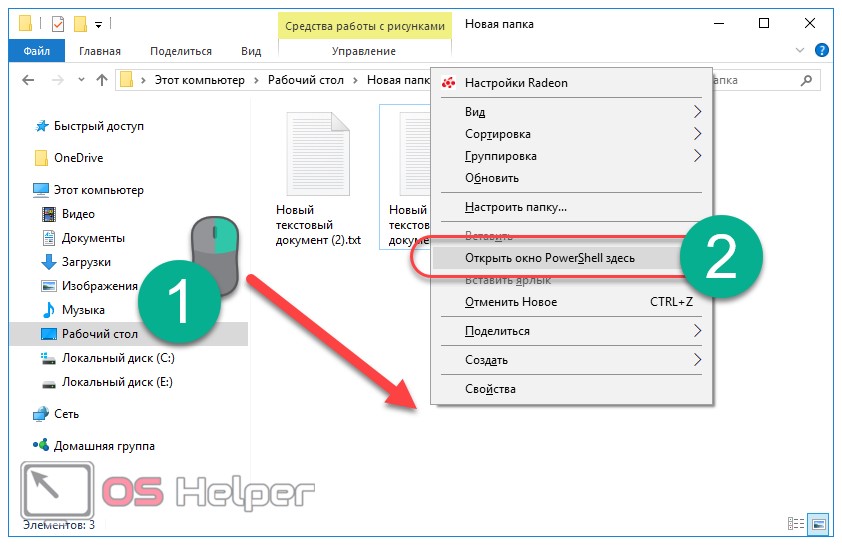
Task: Expand the ribbon with the chevron
Action: (800, 50)
